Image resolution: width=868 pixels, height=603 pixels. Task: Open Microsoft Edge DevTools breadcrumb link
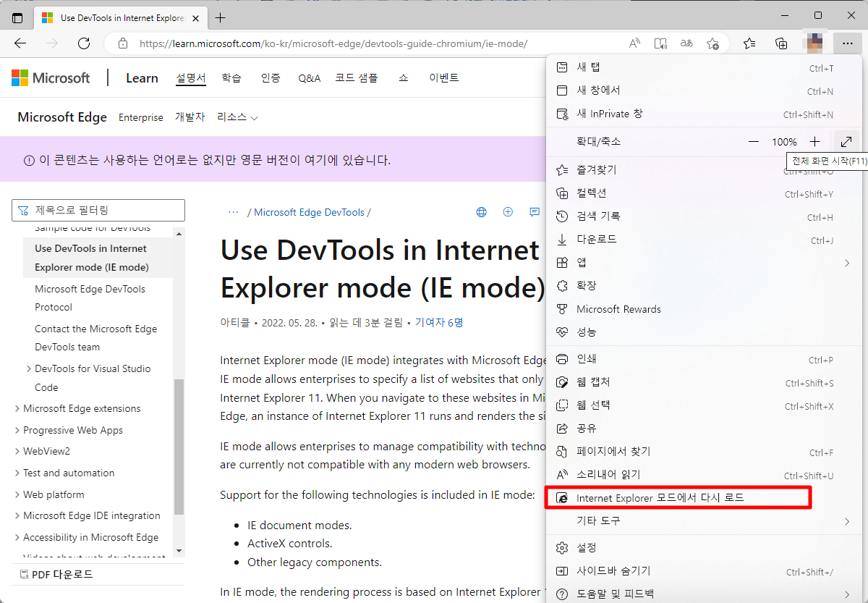pyautogui.click(x=309, y=212)
